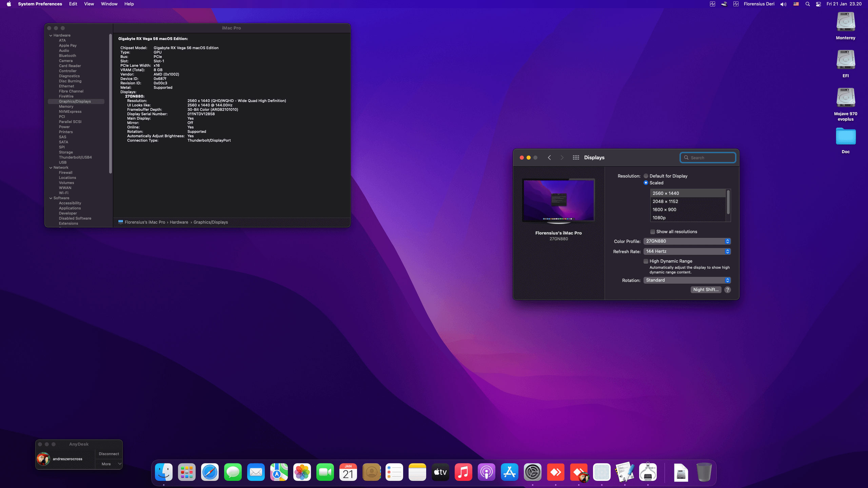Select the 1080p resolution in the list

coord(659,217)
